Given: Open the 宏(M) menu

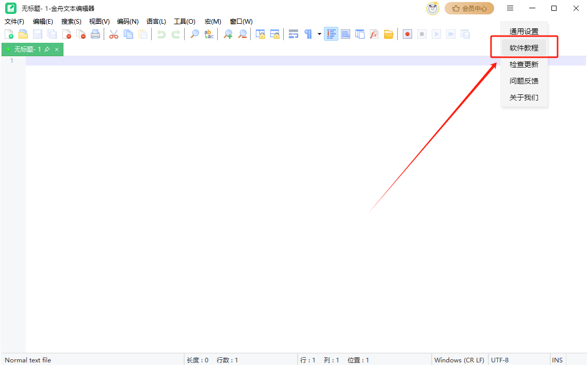Looking at the screenshot, I should [213, 22].
